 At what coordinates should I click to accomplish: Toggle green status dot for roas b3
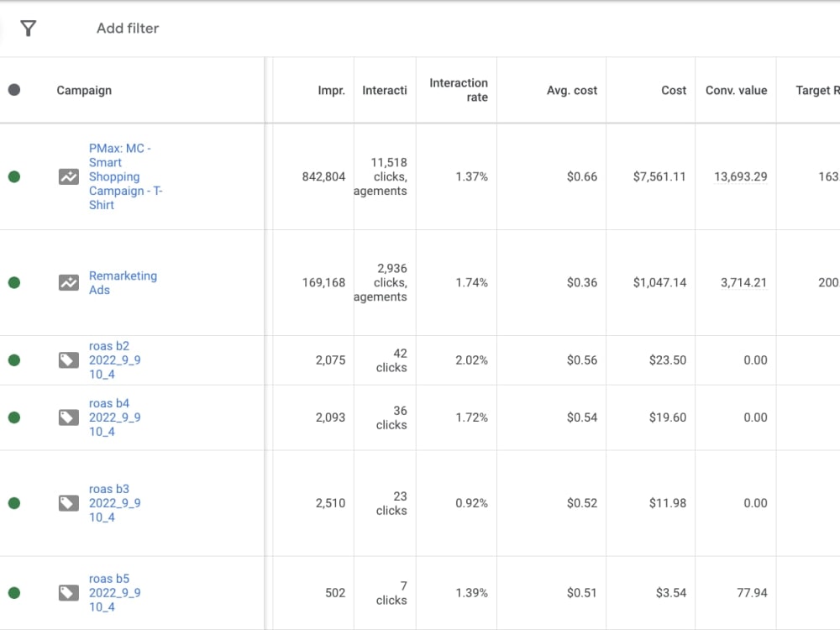pos(14,503)
